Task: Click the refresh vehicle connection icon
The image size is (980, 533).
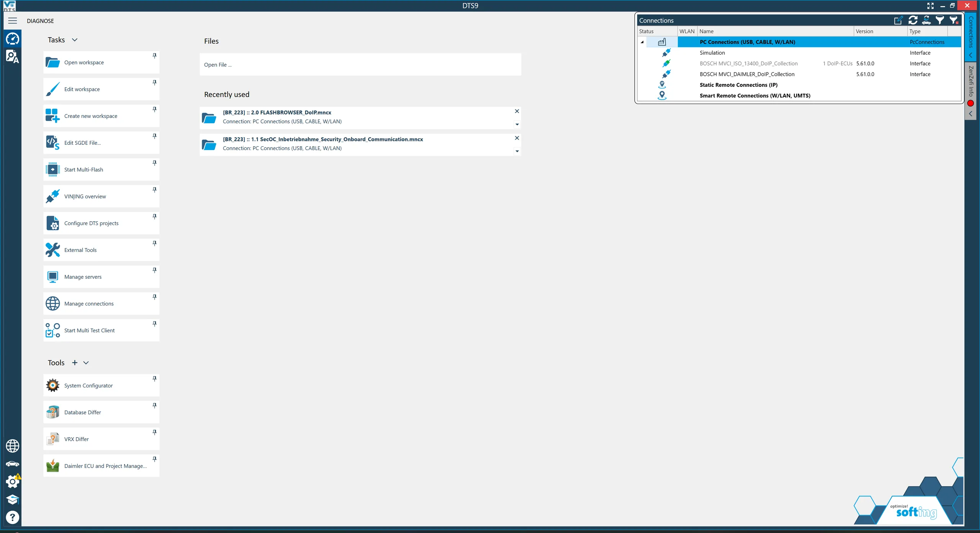Action: [x=926, y=20]
